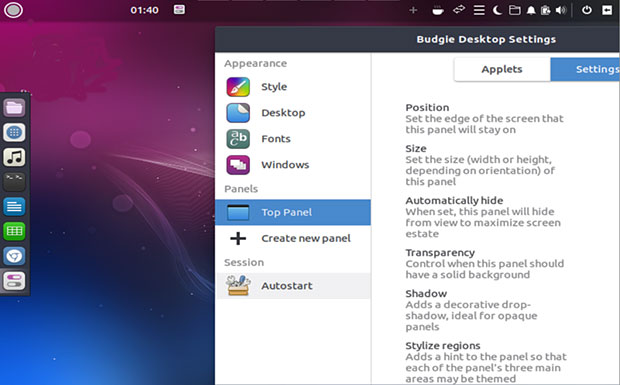
Task: Click the Style paintbrush icon
Action: tap(238, 87)
